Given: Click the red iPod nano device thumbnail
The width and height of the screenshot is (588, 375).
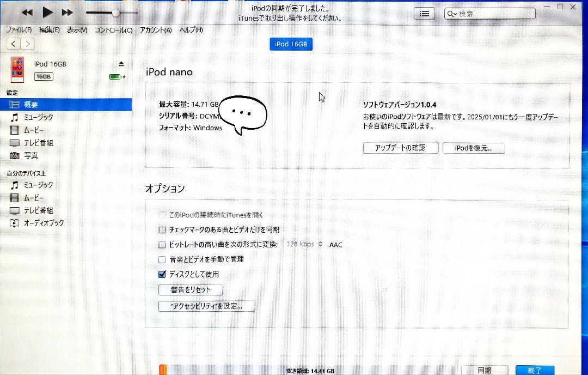Looking at the screenshot, I should [17, 70].
